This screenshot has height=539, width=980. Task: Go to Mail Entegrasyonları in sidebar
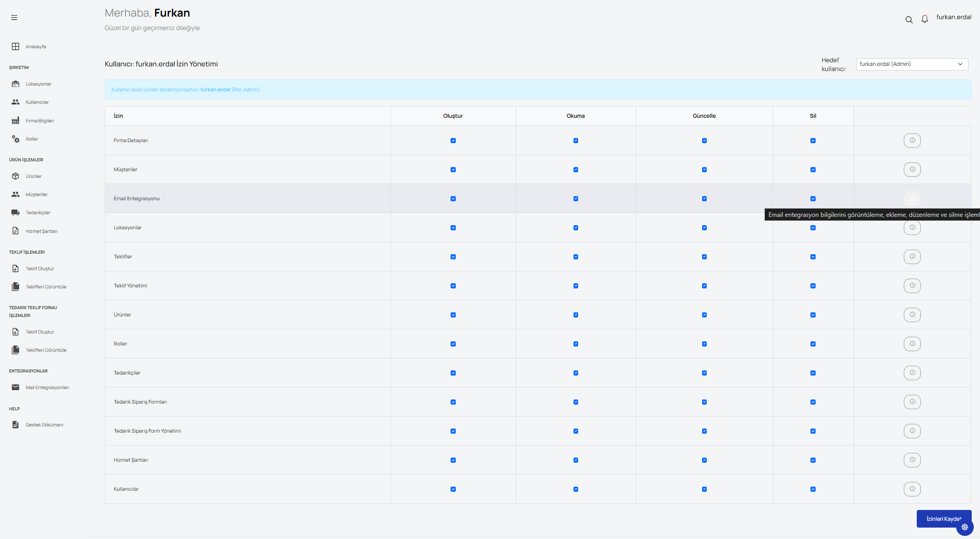point(47,388)
